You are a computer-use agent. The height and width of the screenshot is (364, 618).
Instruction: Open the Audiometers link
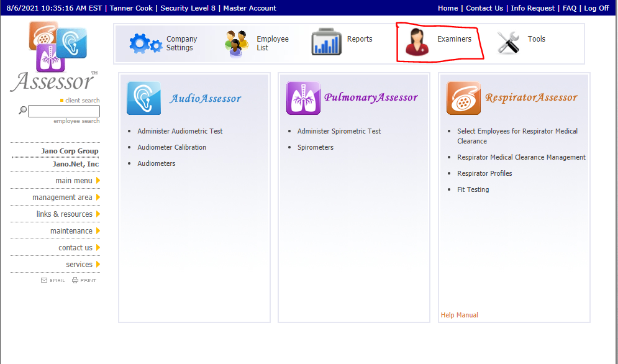pos(156,163)
